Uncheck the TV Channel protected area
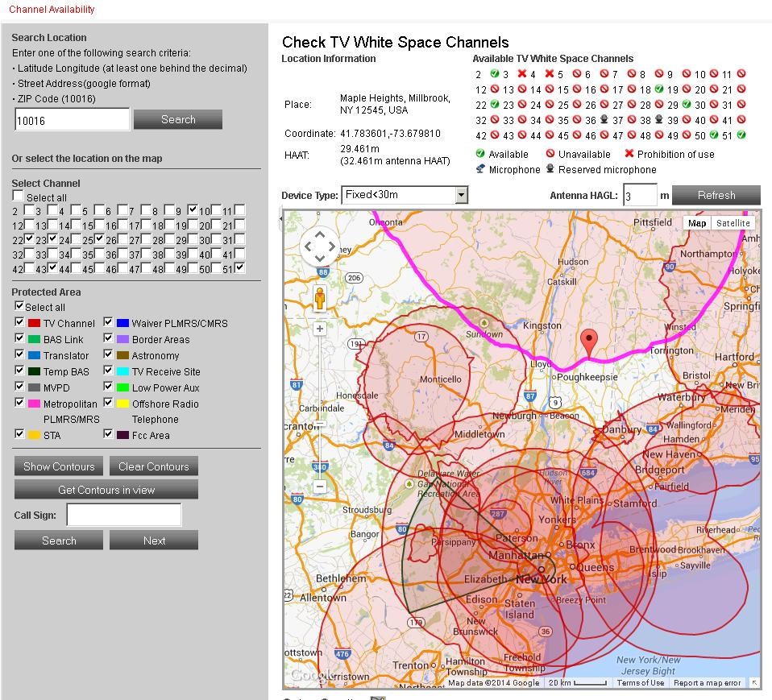This screenshot has width=772, height=700. coord(19,322)
